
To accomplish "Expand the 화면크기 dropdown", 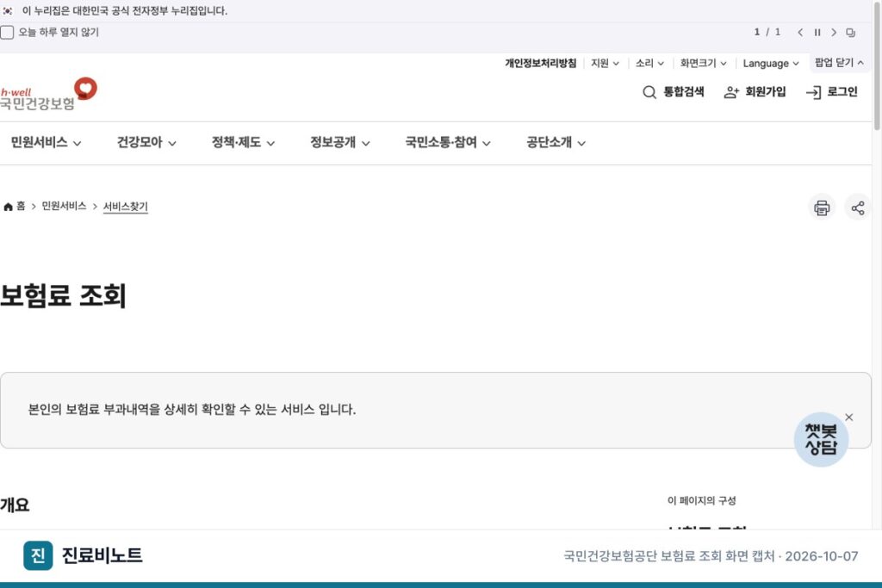I will [x=703, y=63].
